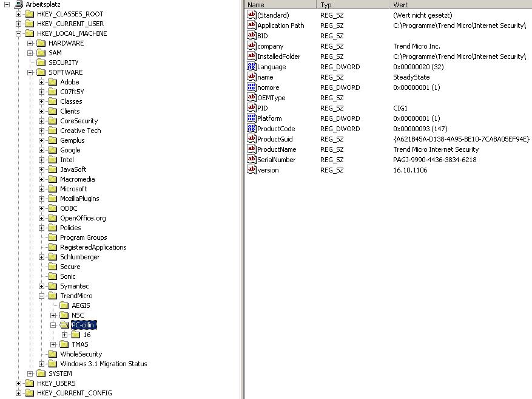
Task: Expand the Windows 3.1 Migration Status key
Action: [x=41, y=364]
